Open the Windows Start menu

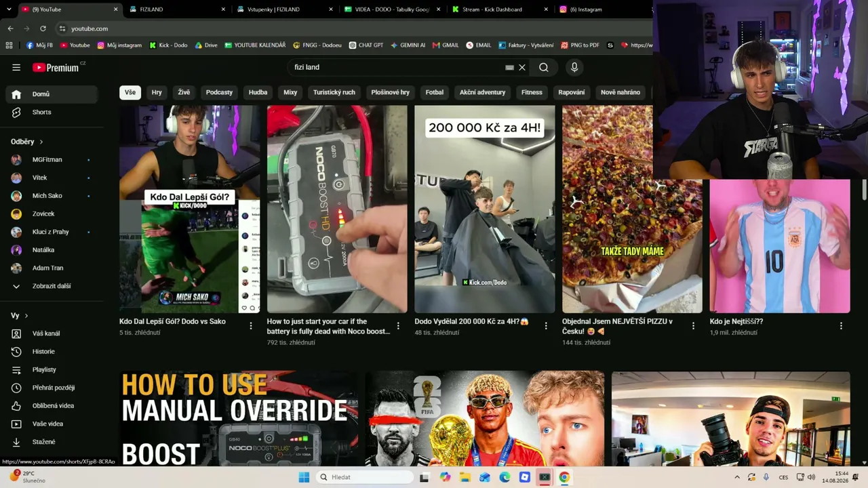point(304,477)
